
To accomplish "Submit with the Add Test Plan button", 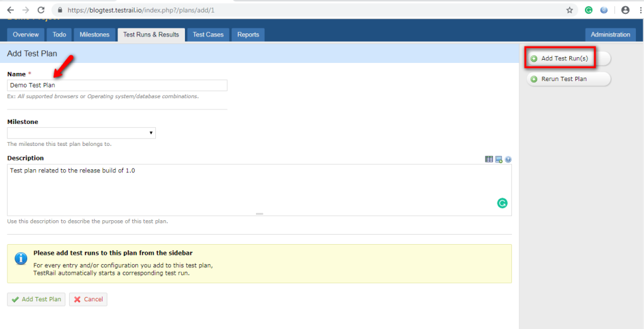I will (x=36, y=299).
